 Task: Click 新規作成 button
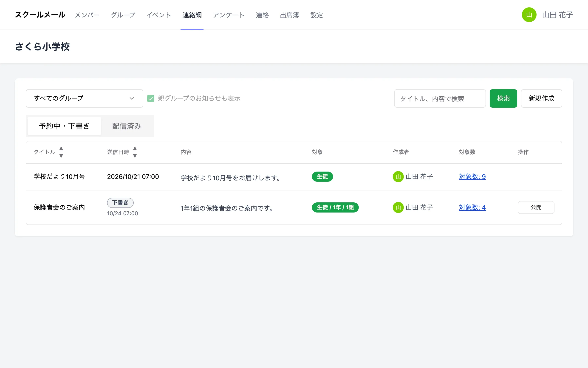coord(541,98)
